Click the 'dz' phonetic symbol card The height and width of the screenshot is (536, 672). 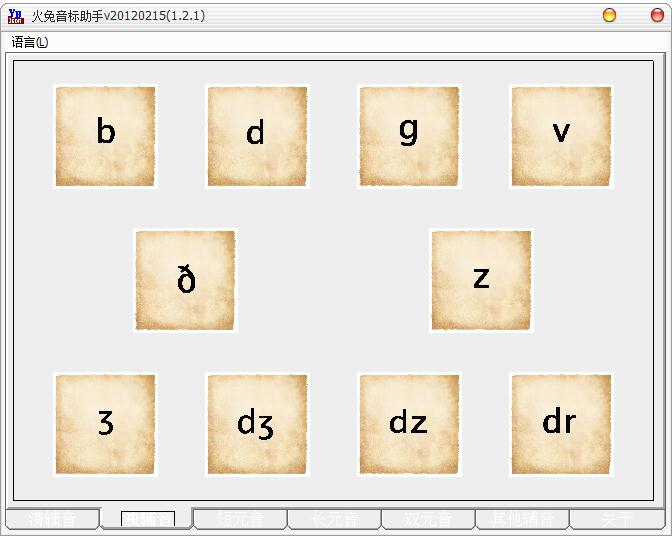409,424
